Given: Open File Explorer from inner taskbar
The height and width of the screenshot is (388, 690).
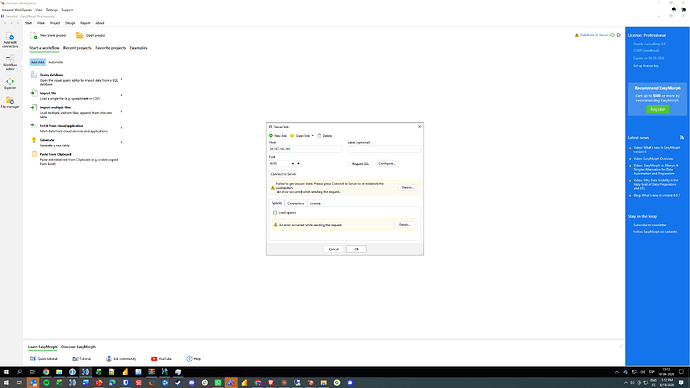Looking at the screenshot, I should (59, 372).
